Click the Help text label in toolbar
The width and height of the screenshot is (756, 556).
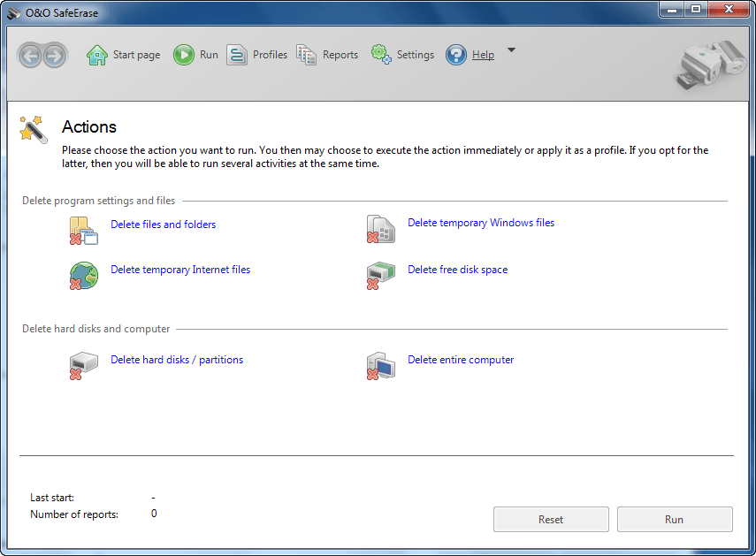(x=483, y=55)
